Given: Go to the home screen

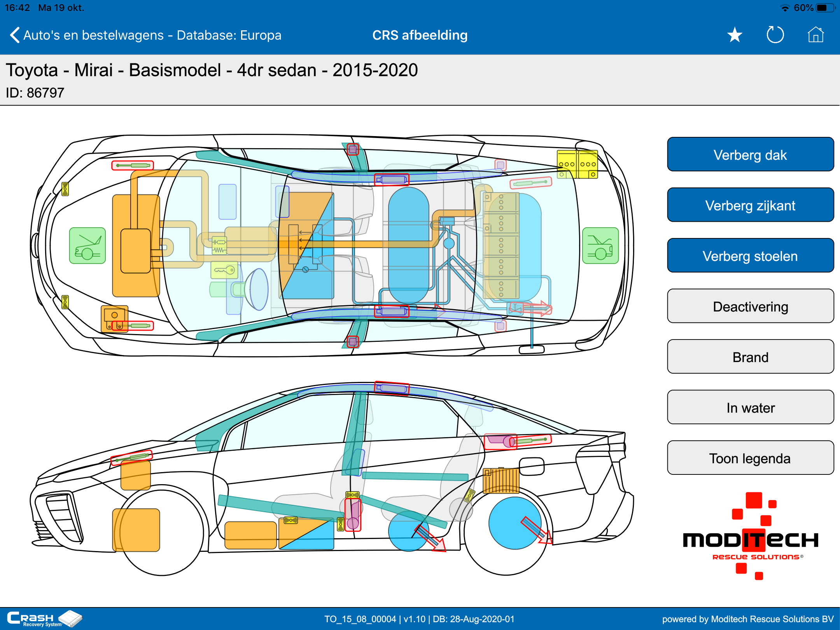Looking at the screenshot, I should [815, 35].
